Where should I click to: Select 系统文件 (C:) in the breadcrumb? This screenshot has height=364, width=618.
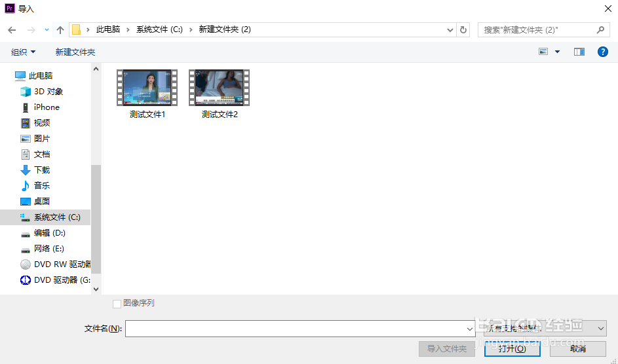coord(160,29)
